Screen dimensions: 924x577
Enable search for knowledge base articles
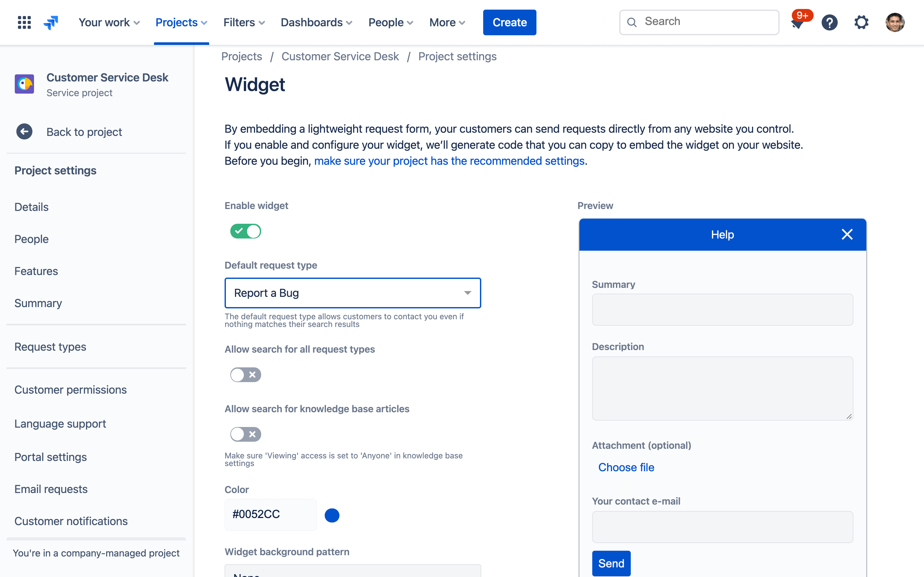(245, 434)
